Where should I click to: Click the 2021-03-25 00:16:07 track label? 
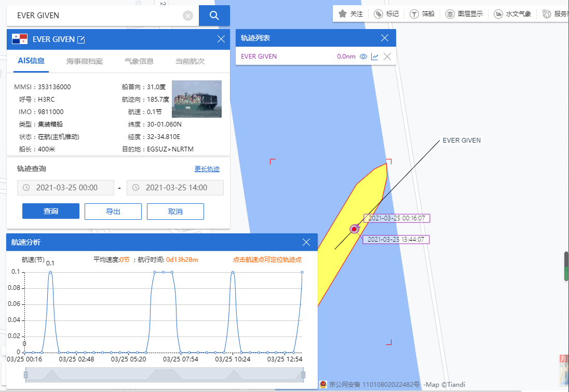click(x=397, y=218)
